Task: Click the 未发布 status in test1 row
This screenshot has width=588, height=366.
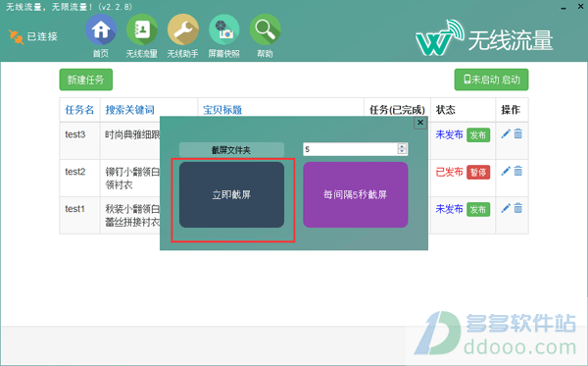Action: click(449, 209)
